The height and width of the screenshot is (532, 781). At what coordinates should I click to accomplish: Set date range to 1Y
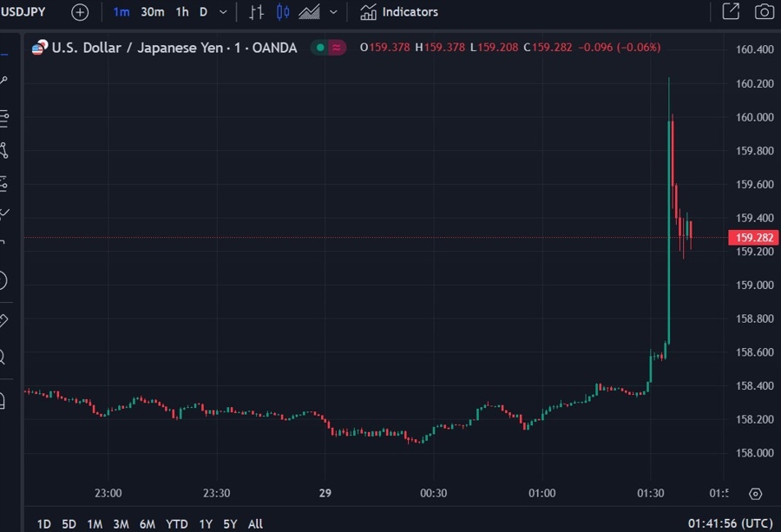206,524
